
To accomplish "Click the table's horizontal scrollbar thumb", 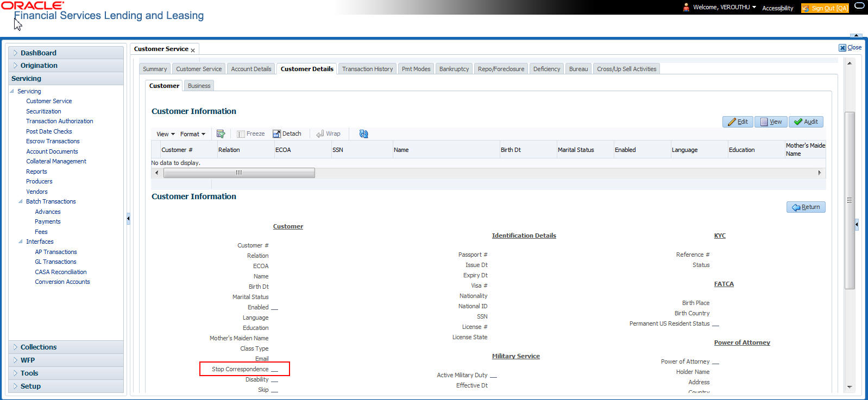I will tap(239, 173).
